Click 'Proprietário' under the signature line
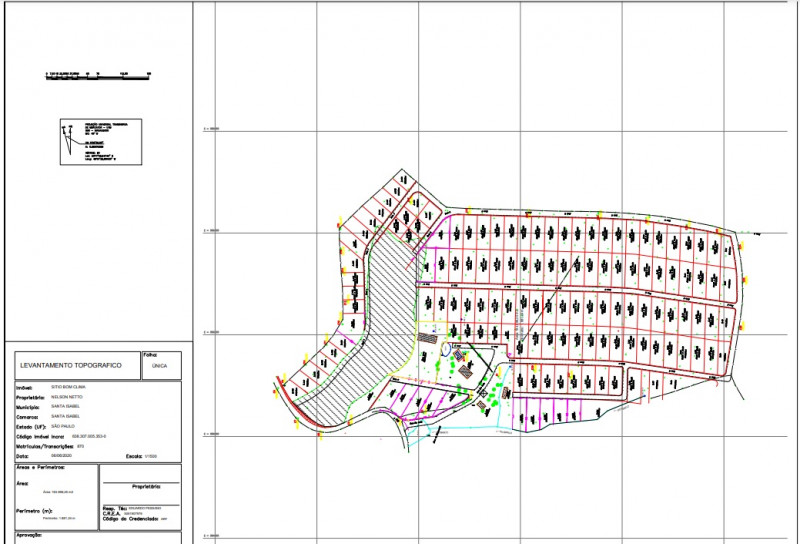 pos(146,487)
